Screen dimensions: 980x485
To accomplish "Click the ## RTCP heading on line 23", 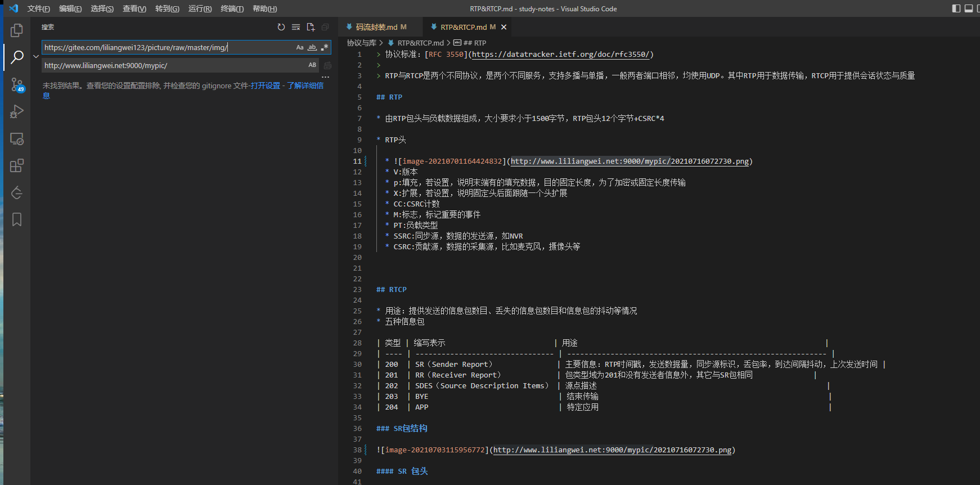I will (x=392, y=290).
